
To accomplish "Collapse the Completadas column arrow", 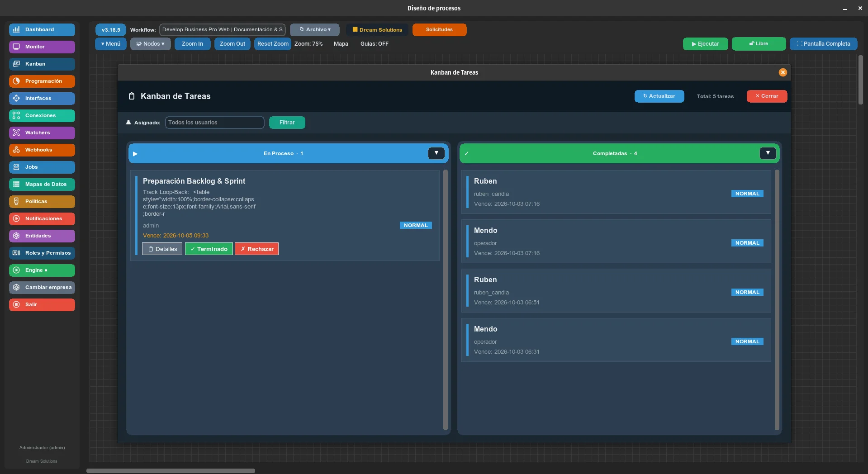I will click(768, 153).
